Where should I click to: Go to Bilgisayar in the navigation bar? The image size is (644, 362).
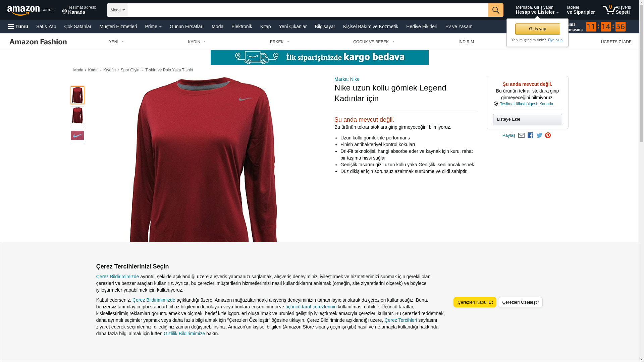point(325,26)
